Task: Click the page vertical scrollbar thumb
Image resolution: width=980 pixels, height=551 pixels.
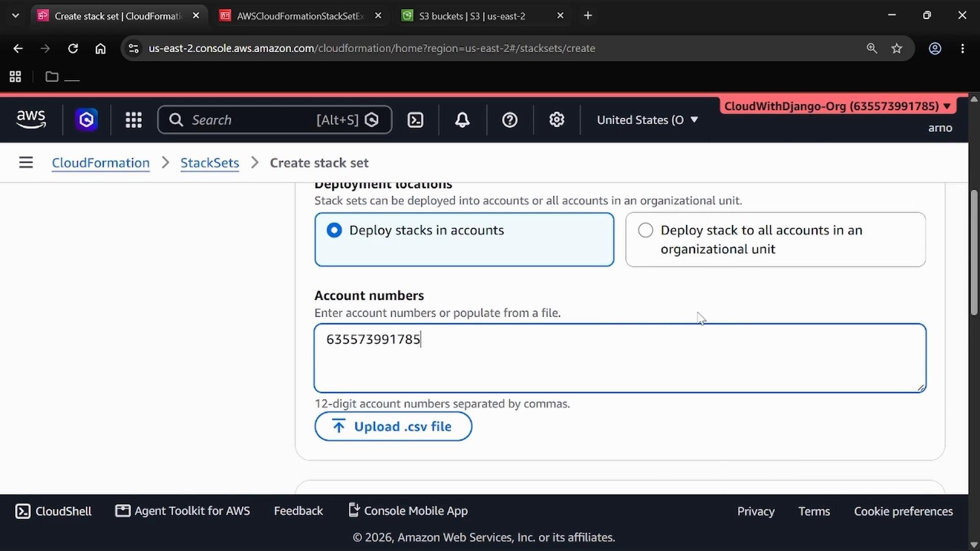Action: 974,253
